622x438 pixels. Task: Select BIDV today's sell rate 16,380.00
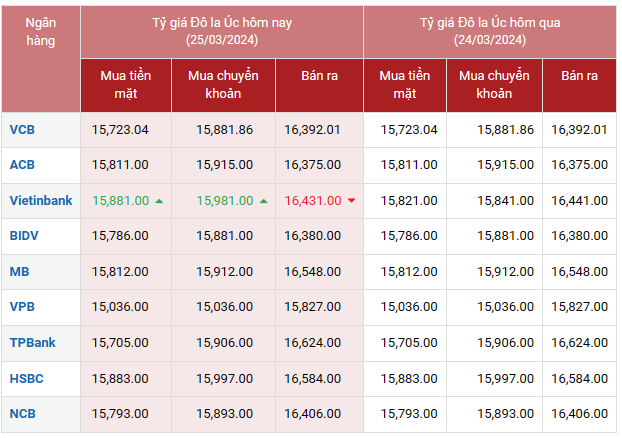pos(313,236)
